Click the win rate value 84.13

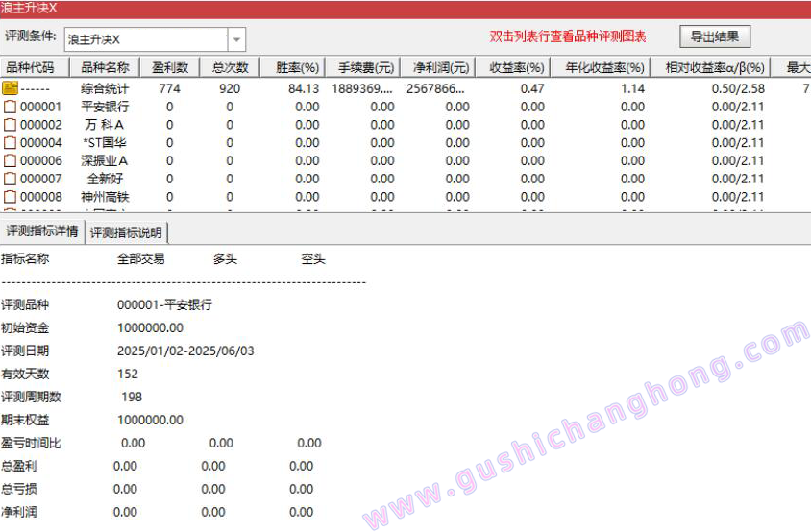click(304, 89)
